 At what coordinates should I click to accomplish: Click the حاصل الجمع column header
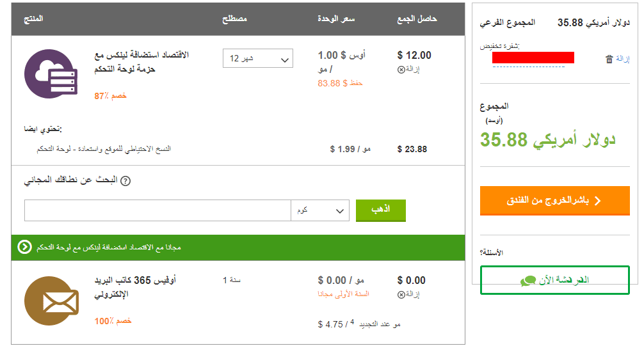417,19
